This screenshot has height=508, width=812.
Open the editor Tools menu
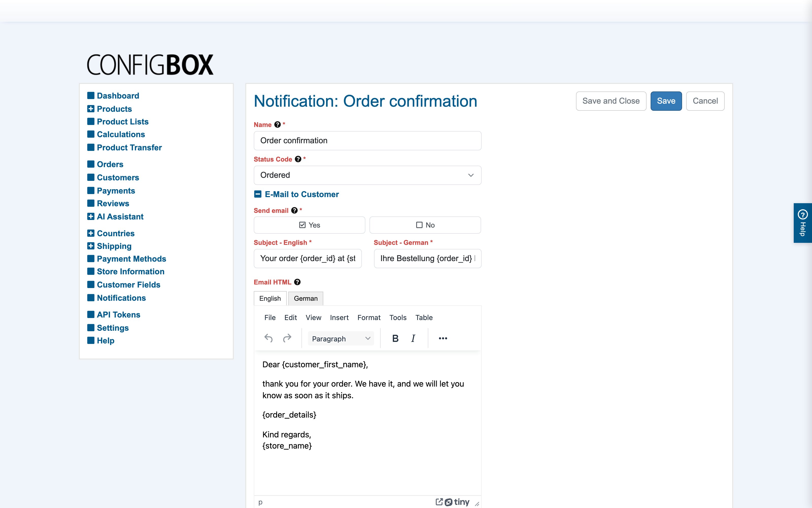pyautogui.click(x=398, y=317)
